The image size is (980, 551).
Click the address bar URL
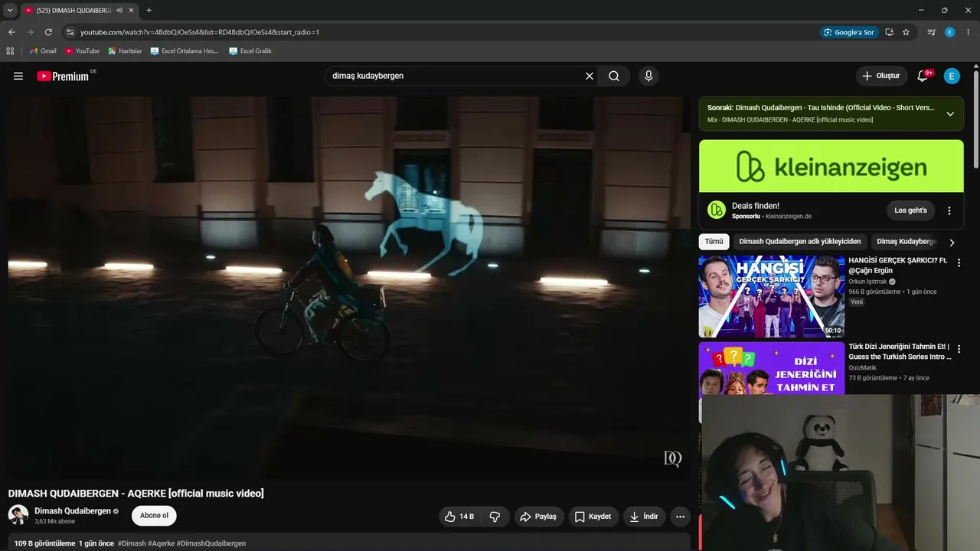coord(200,32)
